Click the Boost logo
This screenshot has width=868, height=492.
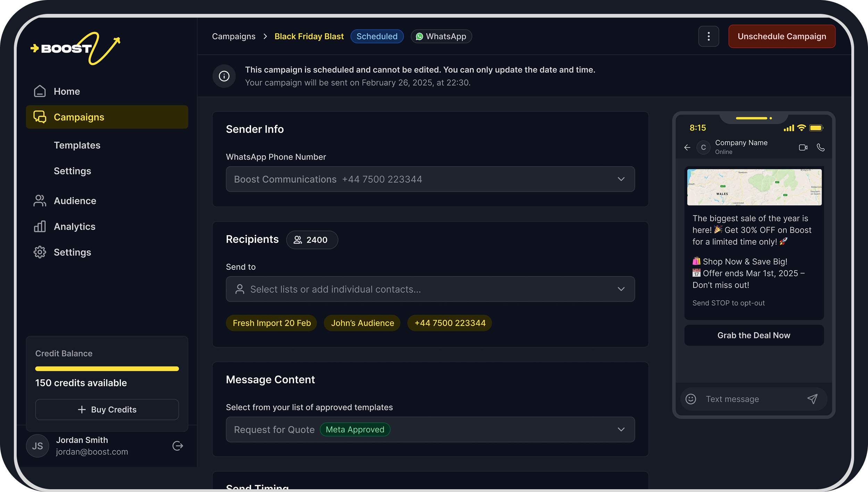(75, 48)
